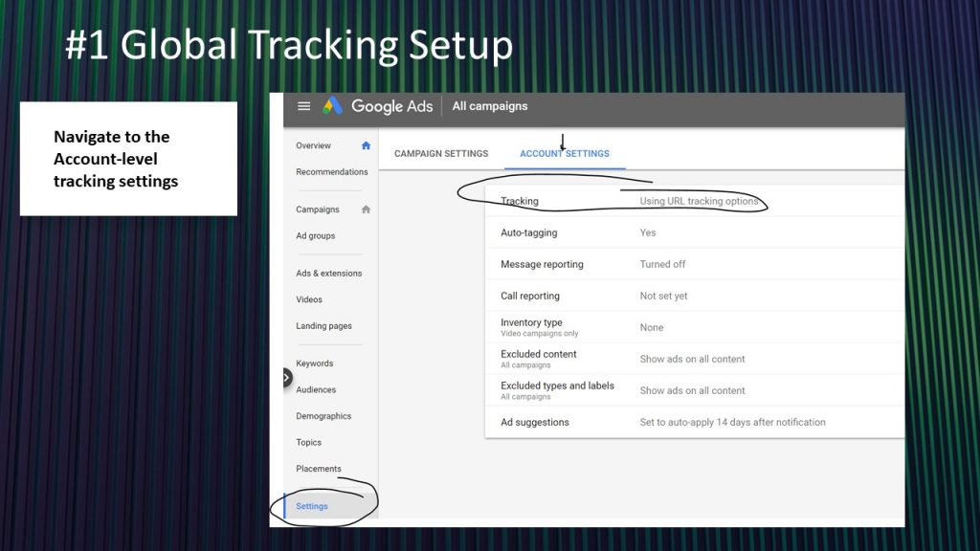This screenshot has height=551, width=980.
Task: Open the Demographics section
Action: pyautogui.click(x=324, y=415)
